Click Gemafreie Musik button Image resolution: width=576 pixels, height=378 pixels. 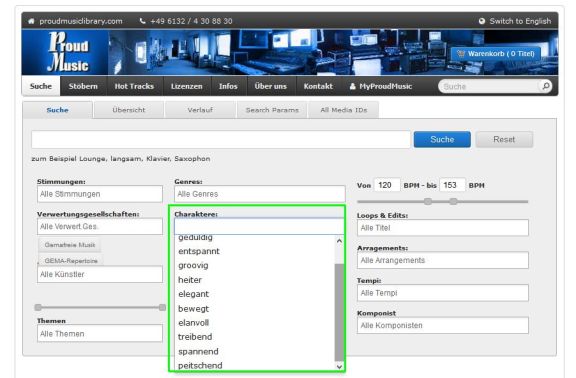[70, 245]
